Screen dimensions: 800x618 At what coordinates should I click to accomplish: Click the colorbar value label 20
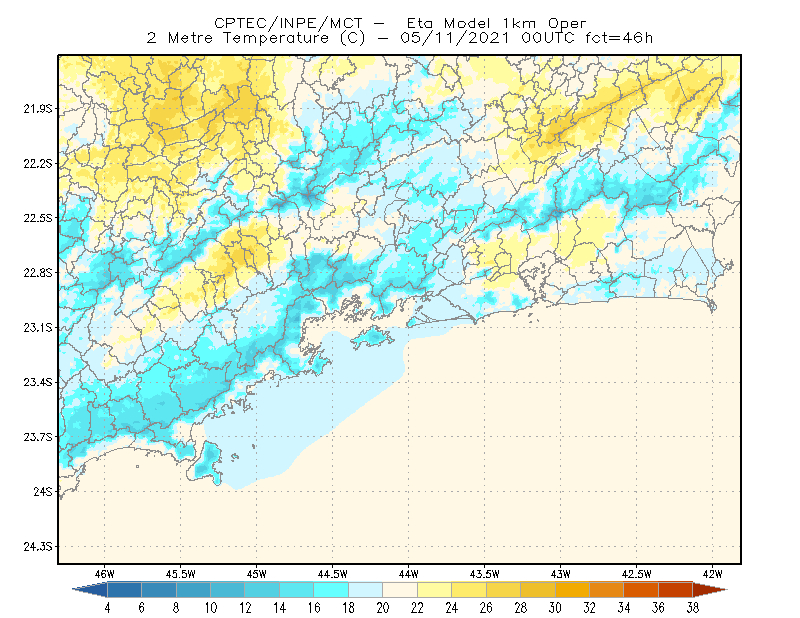click(383, 608)
